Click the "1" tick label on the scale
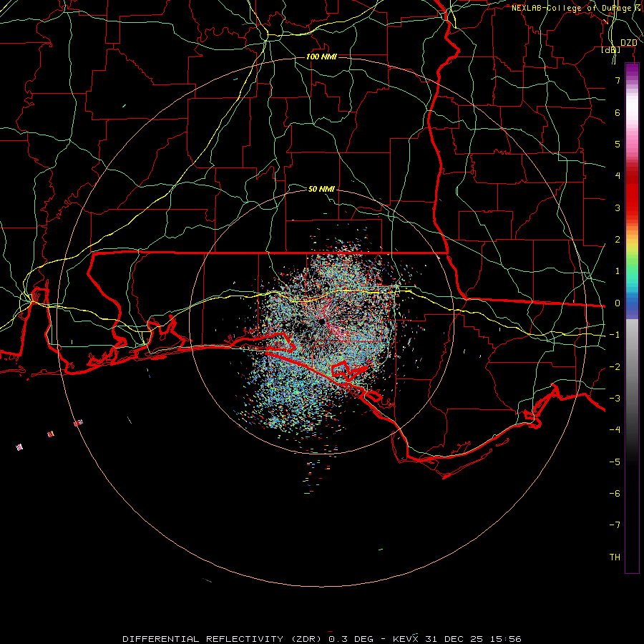 [x=618, y=271]
